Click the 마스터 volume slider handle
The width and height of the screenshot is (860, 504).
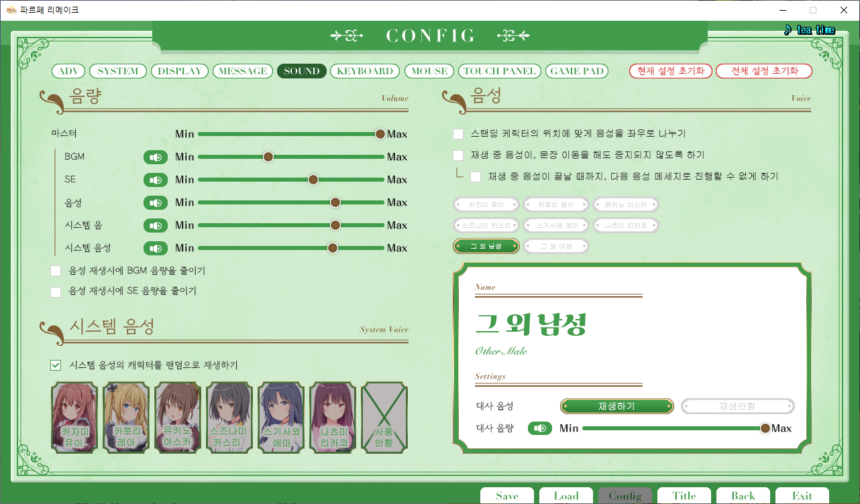[x=380, y=134]
